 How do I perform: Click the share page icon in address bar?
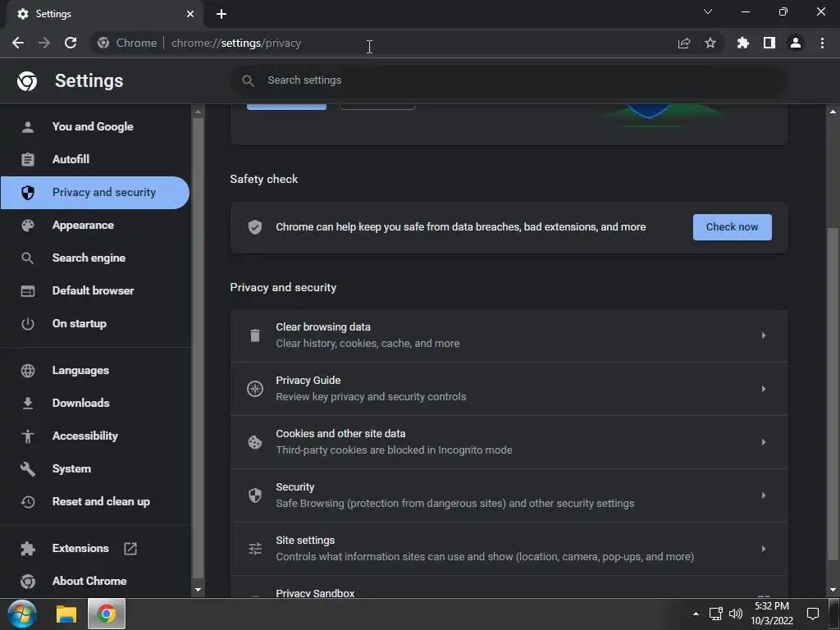(x=684, y=43)
